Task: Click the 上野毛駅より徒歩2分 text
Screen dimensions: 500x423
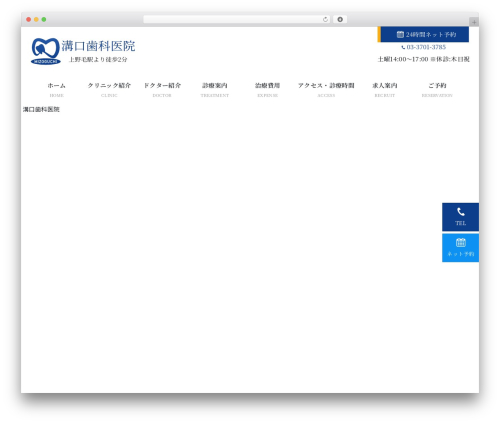Action: (98, 60)
